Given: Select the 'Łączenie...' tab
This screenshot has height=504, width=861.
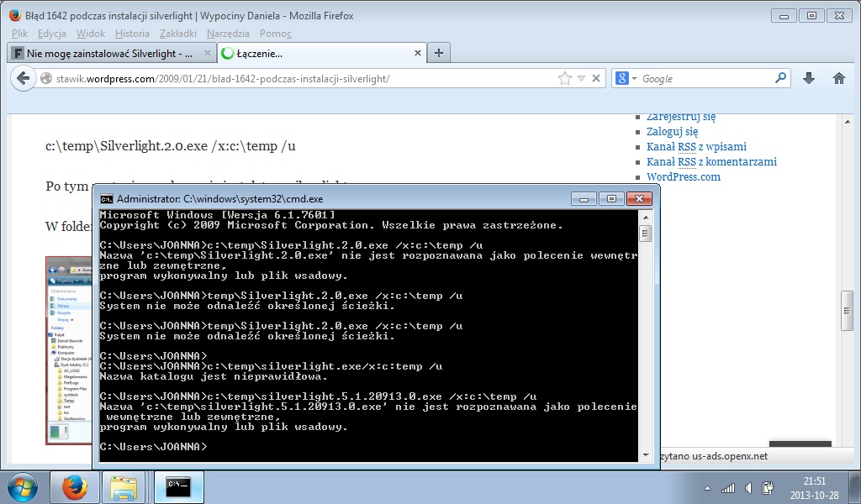Looking at the screenshot, I should coord(320,53).
